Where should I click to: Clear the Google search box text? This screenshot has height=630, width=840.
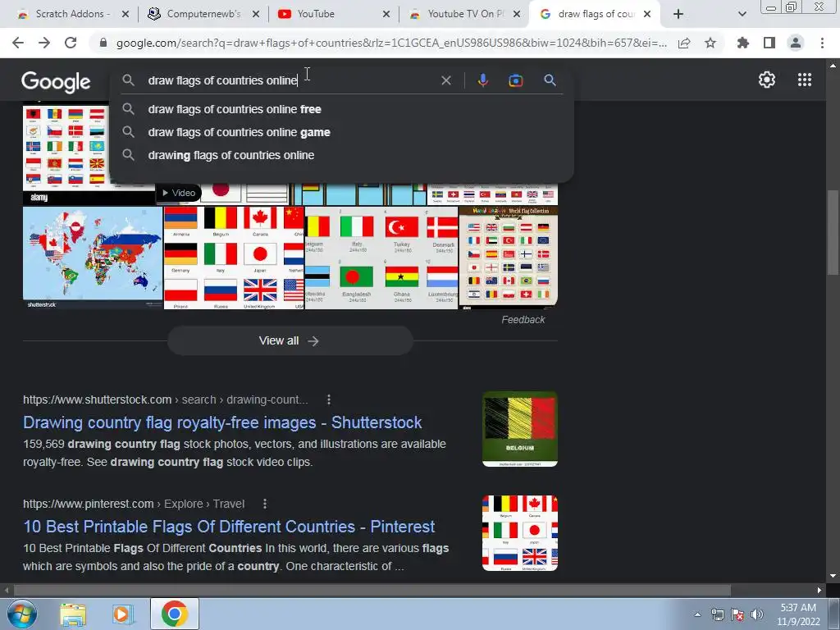click(445, 80)
